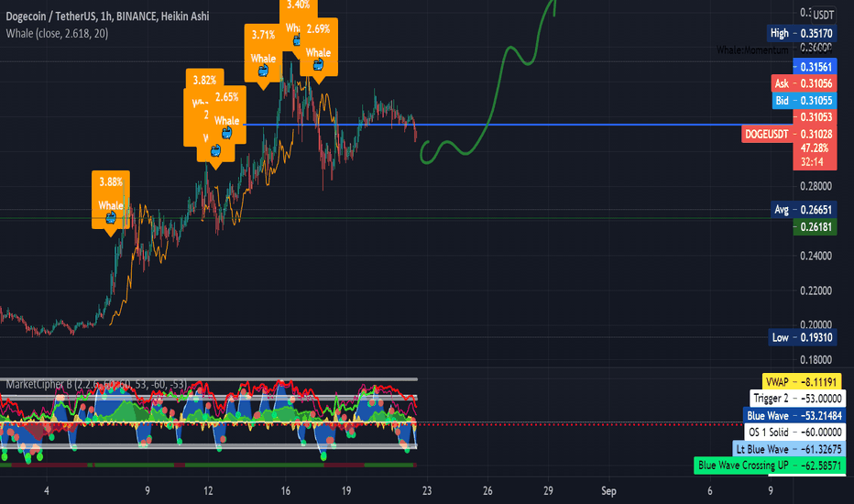Click the Dogecoin / TetherUS chart title
The width and height of the screenshot is (854, 504).
click(107, 16)
